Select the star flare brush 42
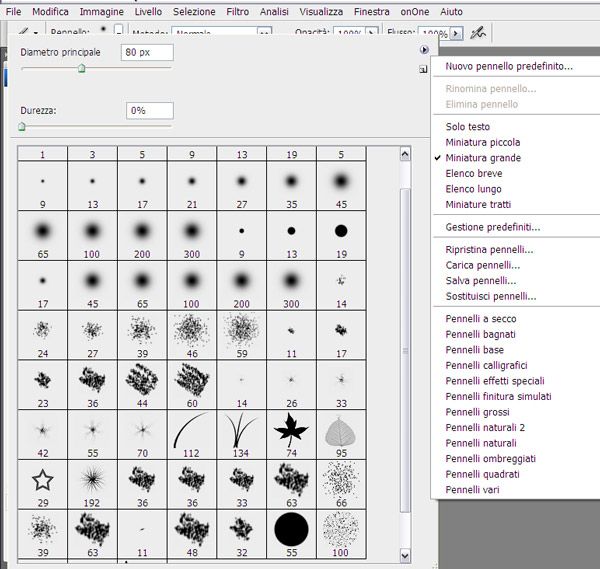 pos(42,434)
